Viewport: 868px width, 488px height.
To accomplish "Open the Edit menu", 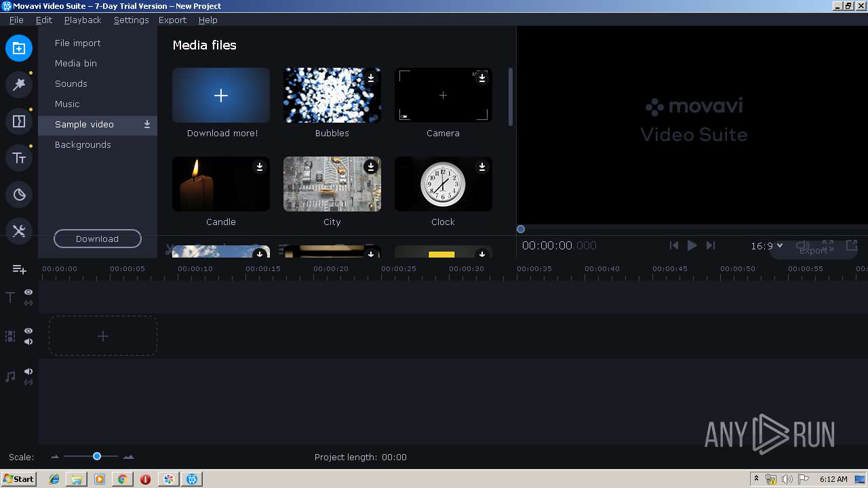I will (x=44, y=20).
